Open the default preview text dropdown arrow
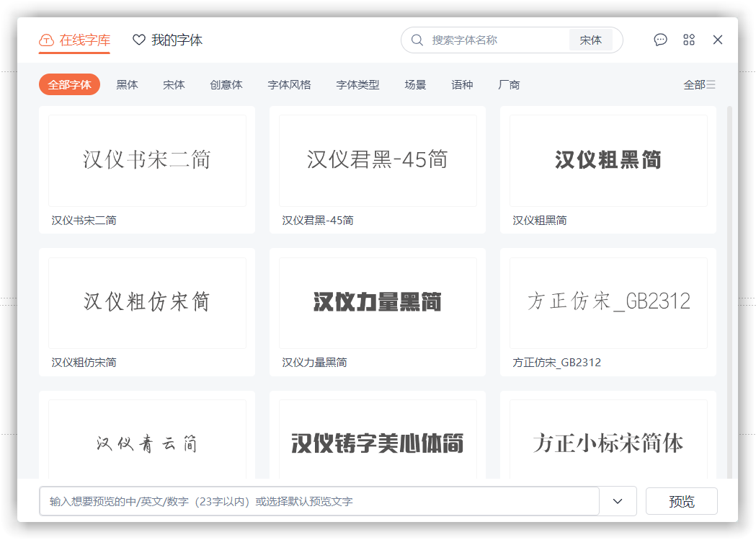 618,502
